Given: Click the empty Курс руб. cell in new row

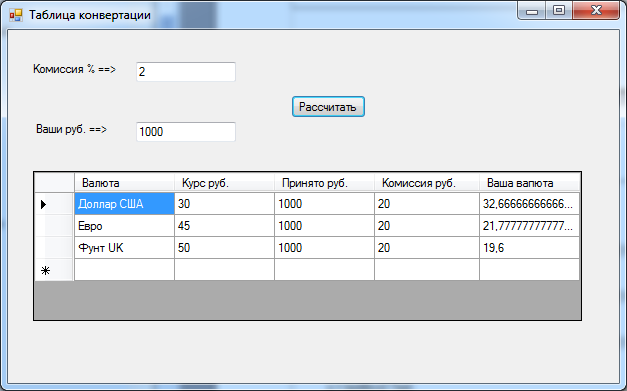Looking at the screenshot, I should [x=224, y=270].
